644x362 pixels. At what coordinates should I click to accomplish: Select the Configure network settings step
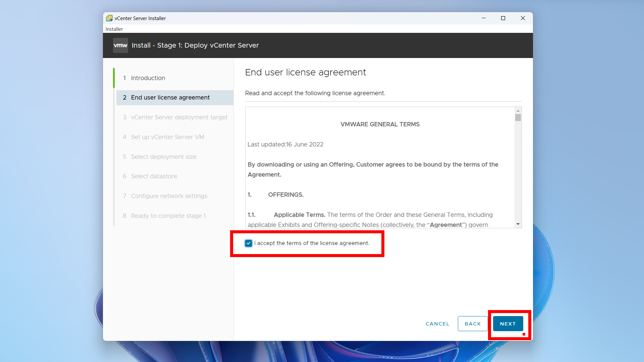[169, 196]
